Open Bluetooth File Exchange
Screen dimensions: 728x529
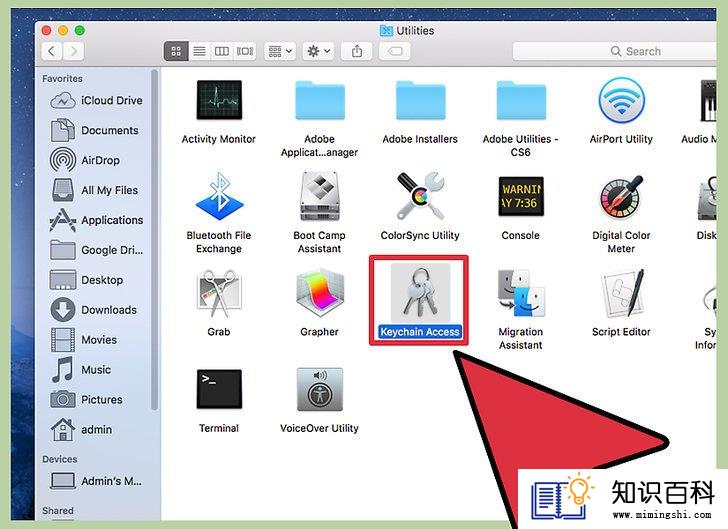(219, 197)
